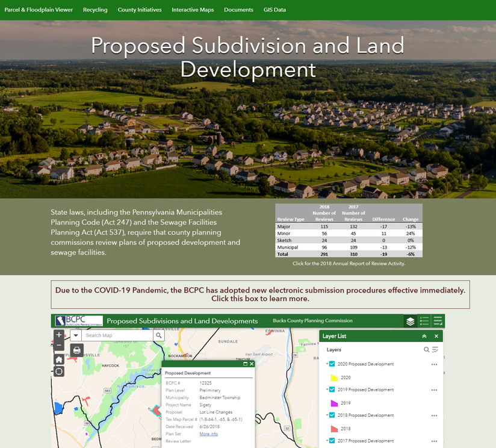Click the purple 2019 legend swatch

(x=334, y=403)
